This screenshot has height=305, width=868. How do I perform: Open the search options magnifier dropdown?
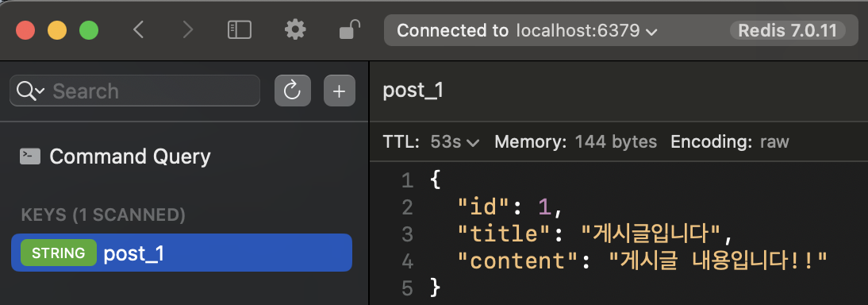click(x=30, y=91)
